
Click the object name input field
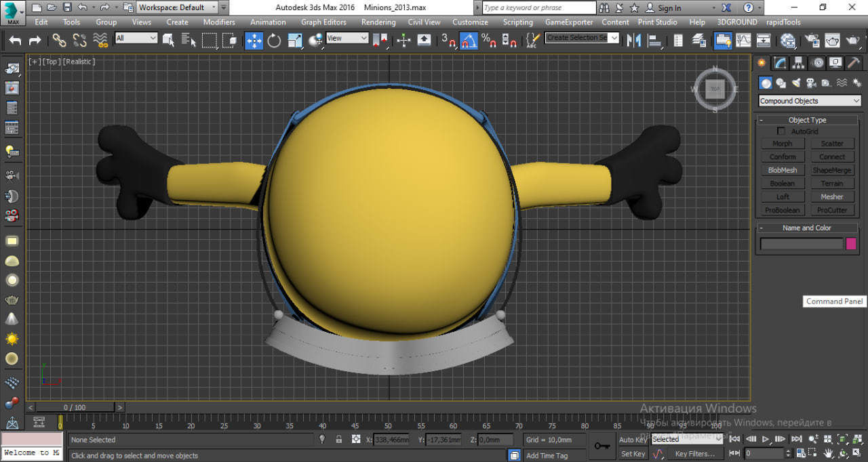(802, 244)
